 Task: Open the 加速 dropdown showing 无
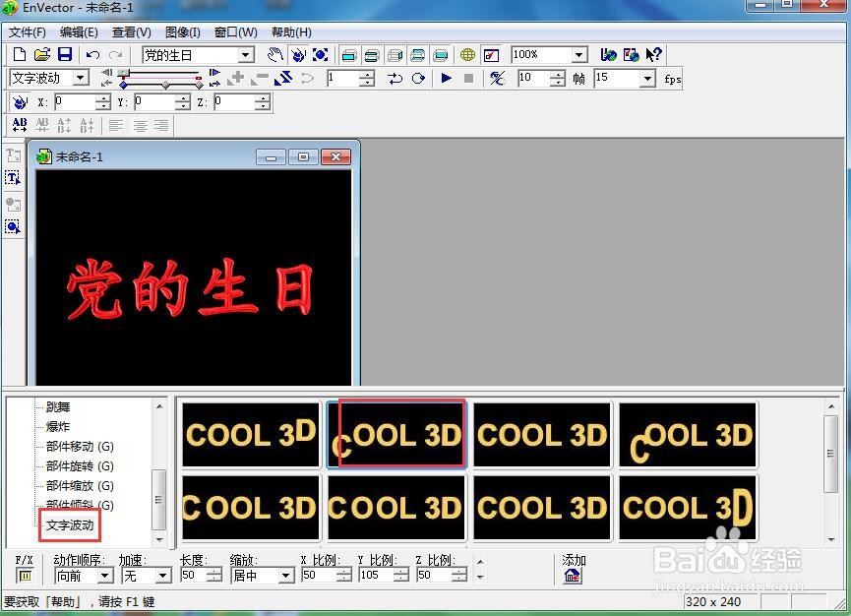[162, 576]
